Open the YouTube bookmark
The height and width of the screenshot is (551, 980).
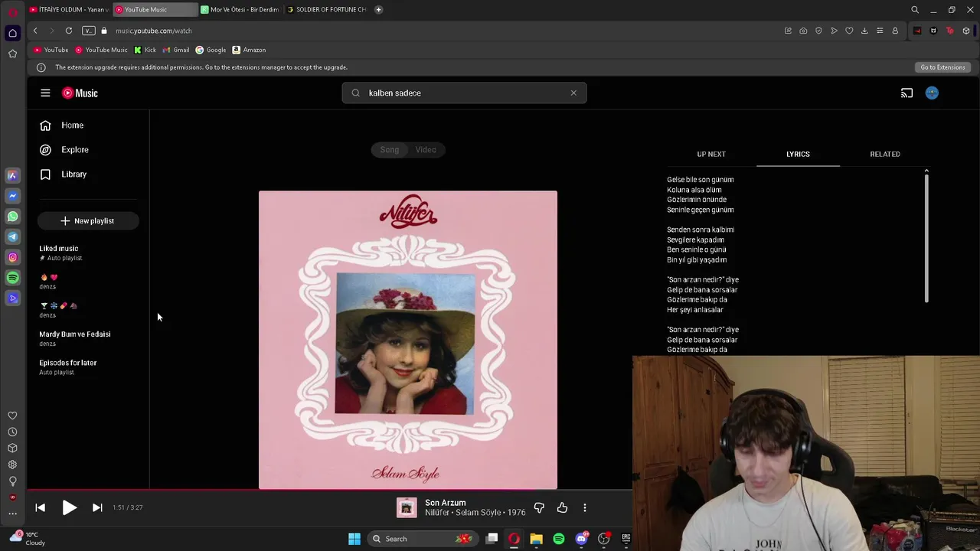click(51, 50)
